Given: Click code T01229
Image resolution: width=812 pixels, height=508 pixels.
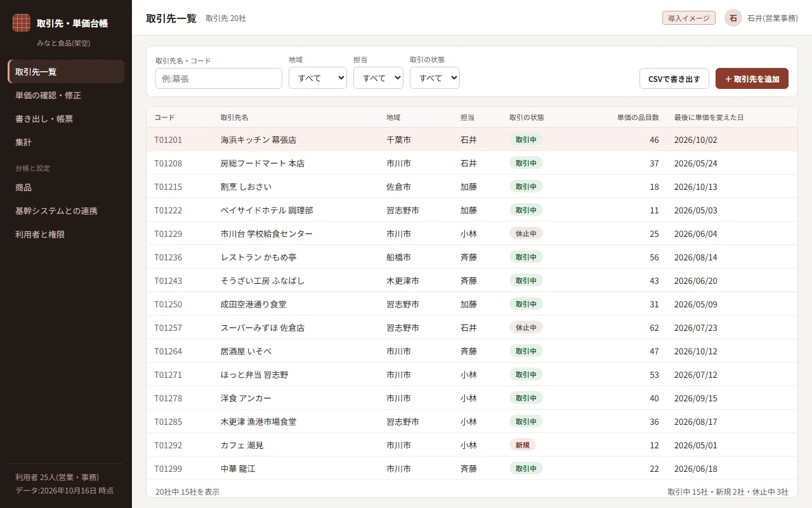Looking at the screenshot, I should pyautogui.click(x=168, y=234).
